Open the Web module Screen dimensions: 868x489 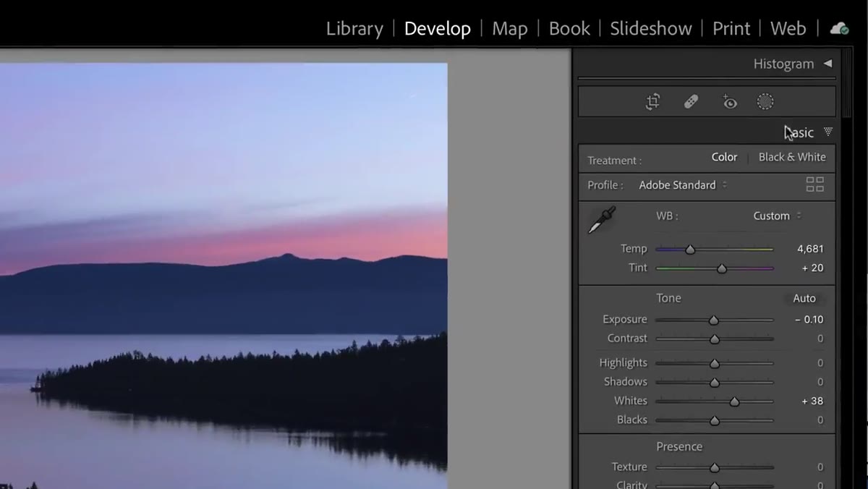[788, 28]
